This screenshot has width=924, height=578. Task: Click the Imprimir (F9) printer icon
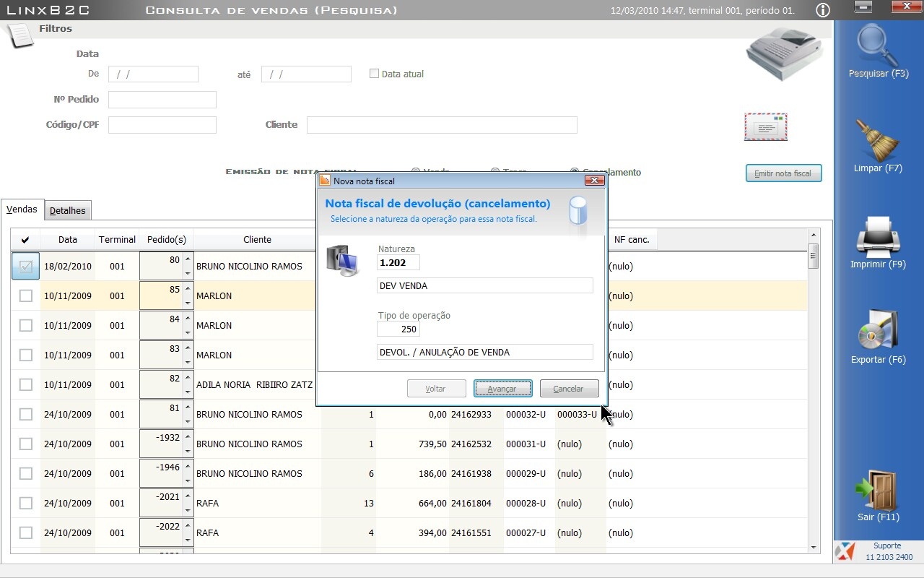[878, 237]
